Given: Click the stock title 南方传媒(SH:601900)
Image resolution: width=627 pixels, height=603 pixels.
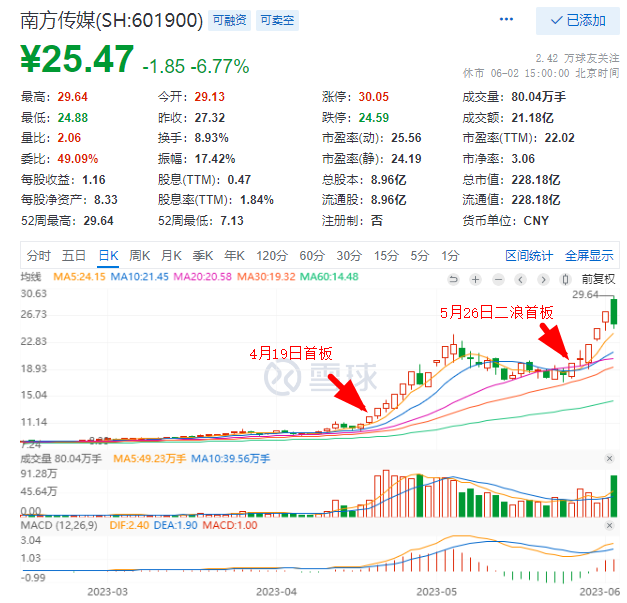Looking at the screenshot, I should point(112,20).
